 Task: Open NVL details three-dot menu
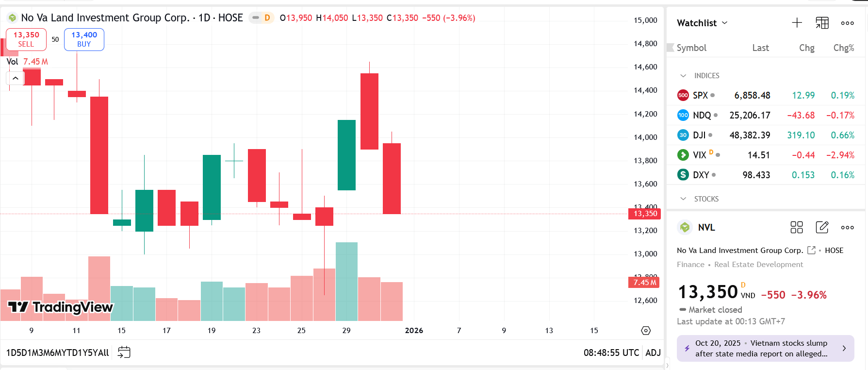pos(847,227)
